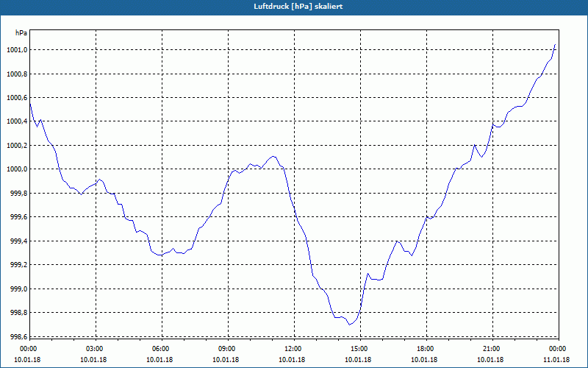
Task: Click the 1001,0 y-axis value
Action: [17, 50]
